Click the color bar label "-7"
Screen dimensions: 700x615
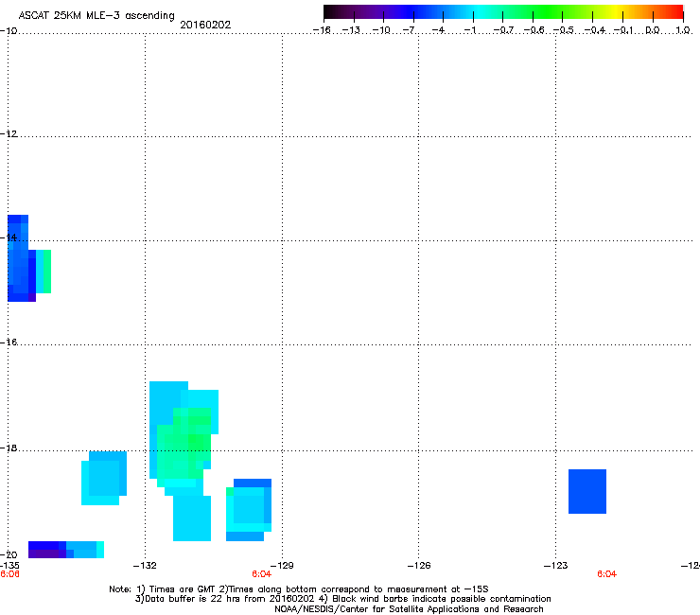(x=411, y=30)
